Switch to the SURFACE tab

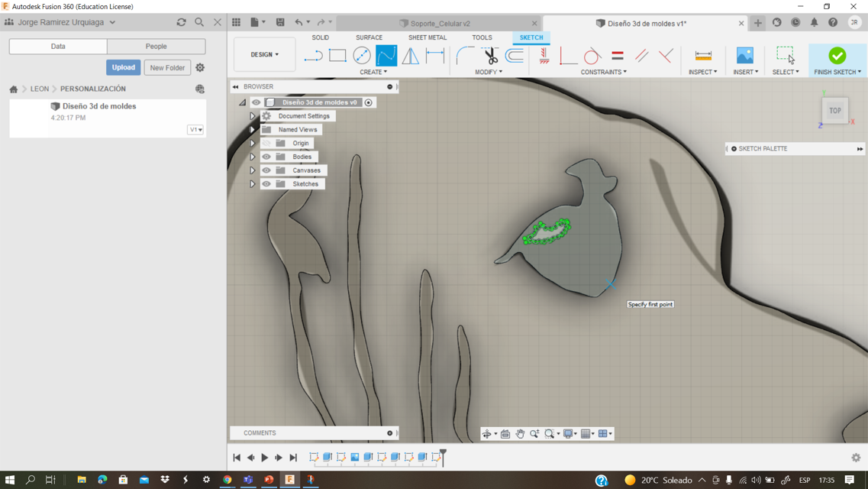(369, 37)
